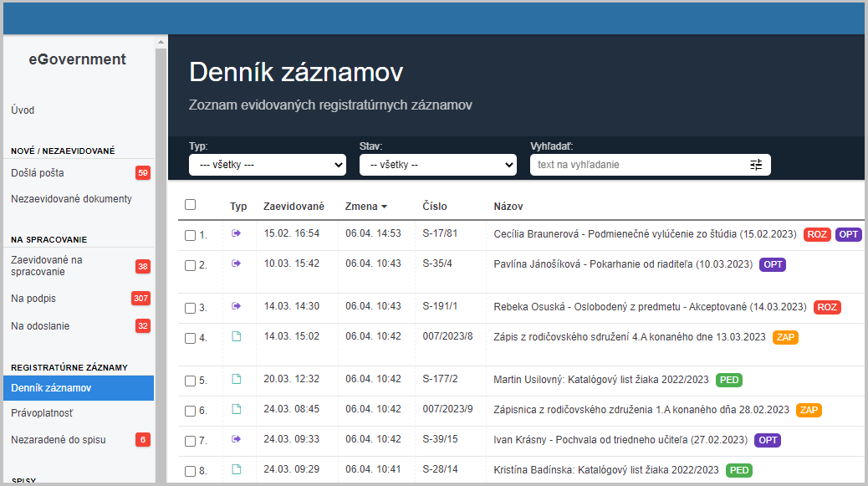
Task: Click the orange ZAP tag in row 4
Action: point(785,337)
